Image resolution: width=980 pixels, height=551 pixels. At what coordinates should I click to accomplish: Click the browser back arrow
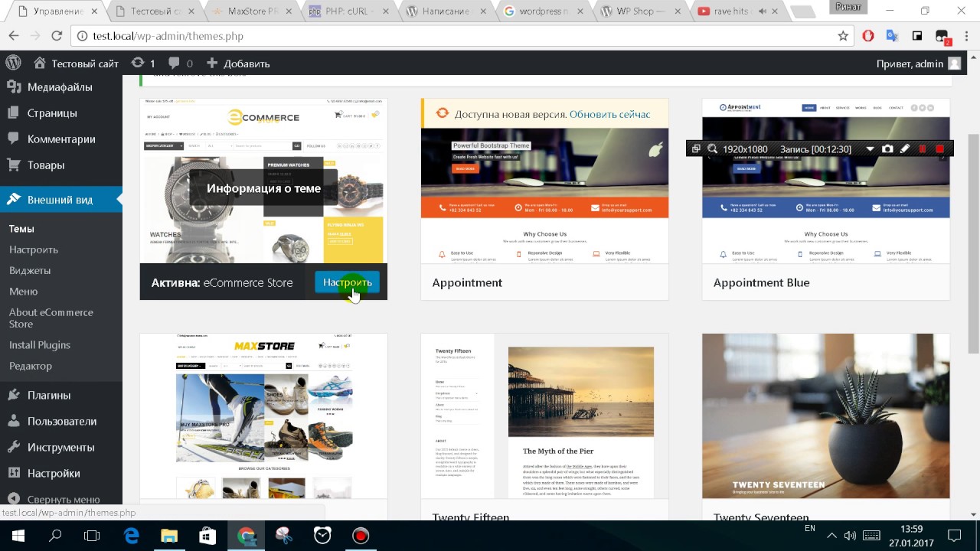pos(14,36)
